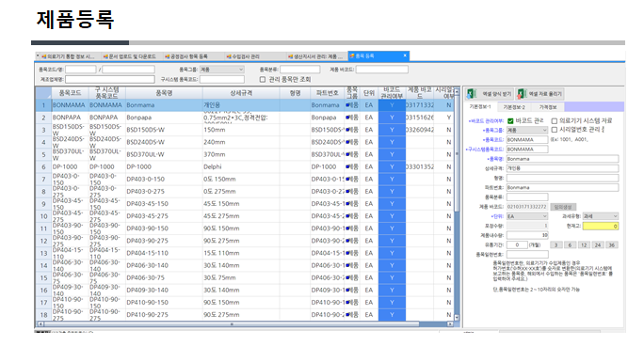Click the product group icon in BONMAMA row

coord(348,105)
